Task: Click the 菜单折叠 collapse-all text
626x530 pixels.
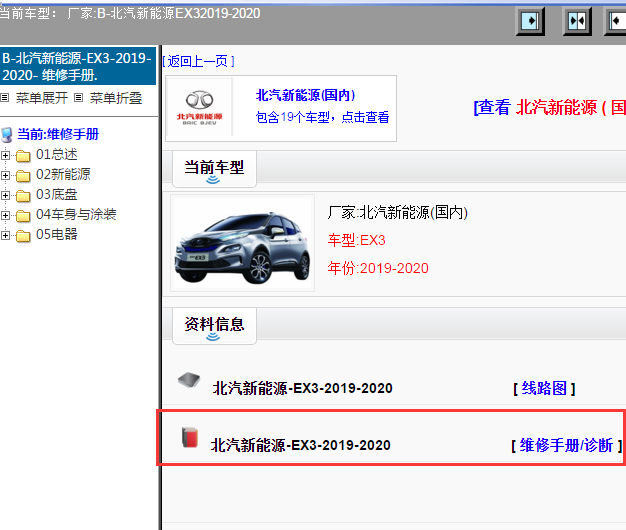Action: [116, 98]
